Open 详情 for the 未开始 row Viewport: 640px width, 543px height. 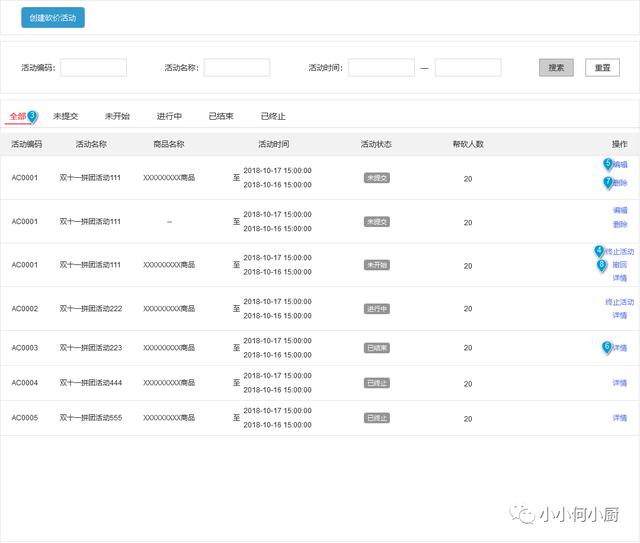[620, 278]
